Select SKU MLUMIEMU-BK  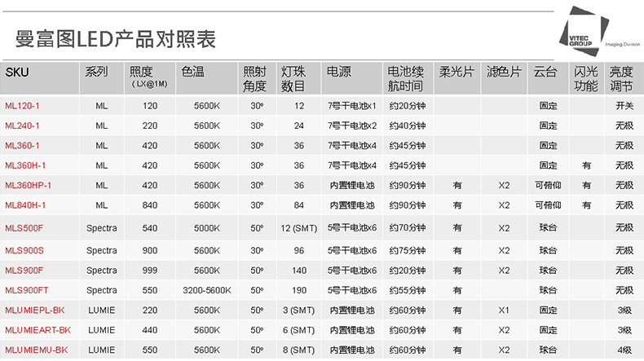coord(37,350)
